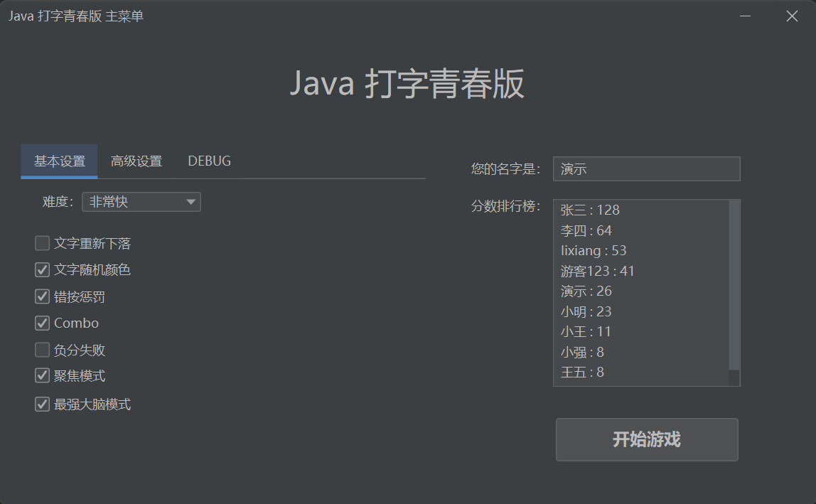Viewport: 816px width, 504px height.
Task: Select the 基本设置 tab
Action: (59, 161)
